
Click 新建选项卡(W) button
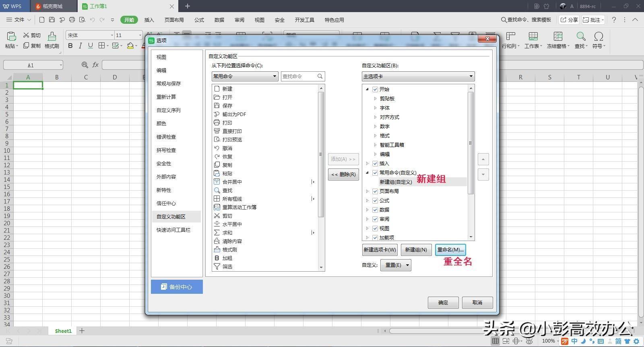point(380,250)
